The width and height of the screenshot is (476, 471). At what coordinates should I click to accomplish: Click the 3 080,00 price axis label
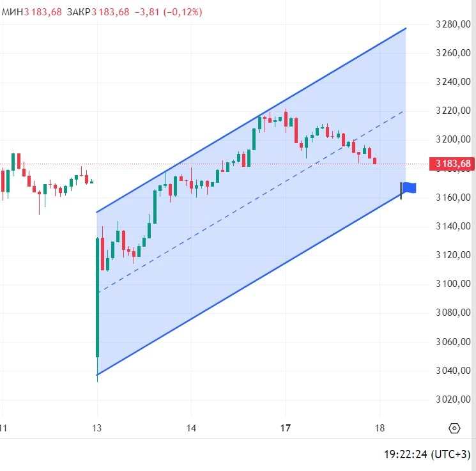pyautogui.click(x=453, y=312)
